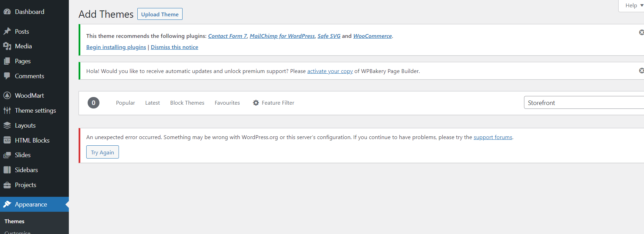Screen dimensions: 644x234
Task: Close the WPBakery activation notice
Action: click(641, 71)
